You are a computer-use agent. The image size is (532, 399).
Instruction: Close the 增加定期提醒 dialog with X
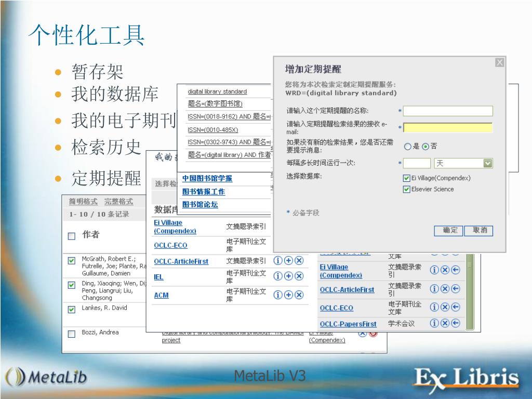tap(499, 62)
